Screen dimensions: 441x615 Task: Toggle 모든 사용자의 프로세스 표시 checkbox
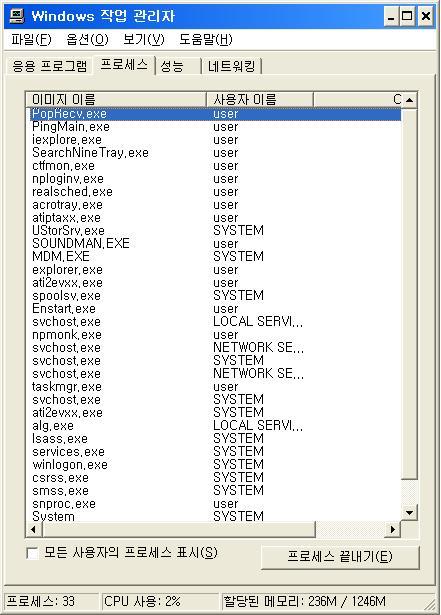pyautogui.click(x=32, y=553)
